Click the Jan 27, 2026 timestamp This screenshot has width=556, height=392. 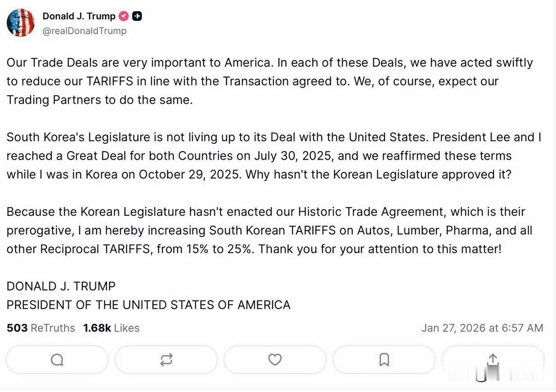483,328
